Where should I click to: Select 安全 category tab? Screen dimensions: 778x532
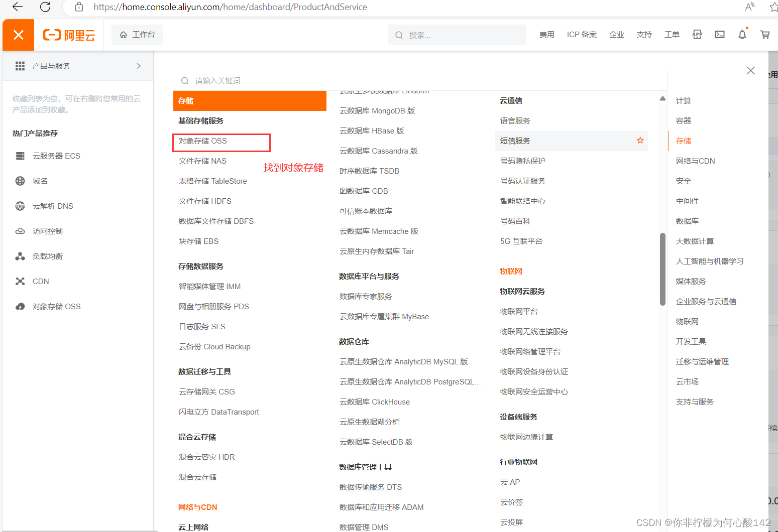684,181
